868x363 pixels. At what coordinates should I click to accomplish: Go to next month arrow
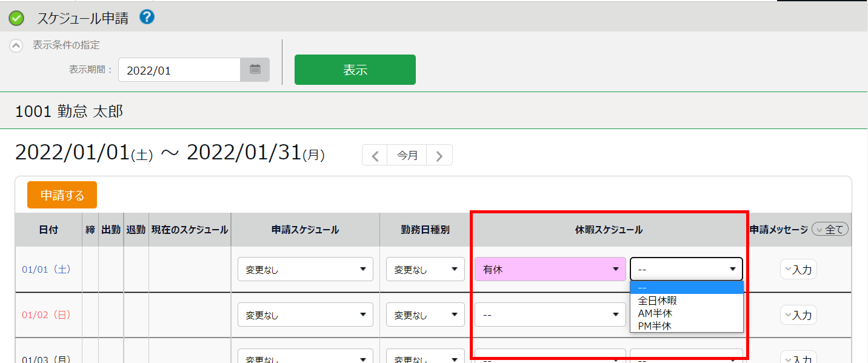(439, 156)
